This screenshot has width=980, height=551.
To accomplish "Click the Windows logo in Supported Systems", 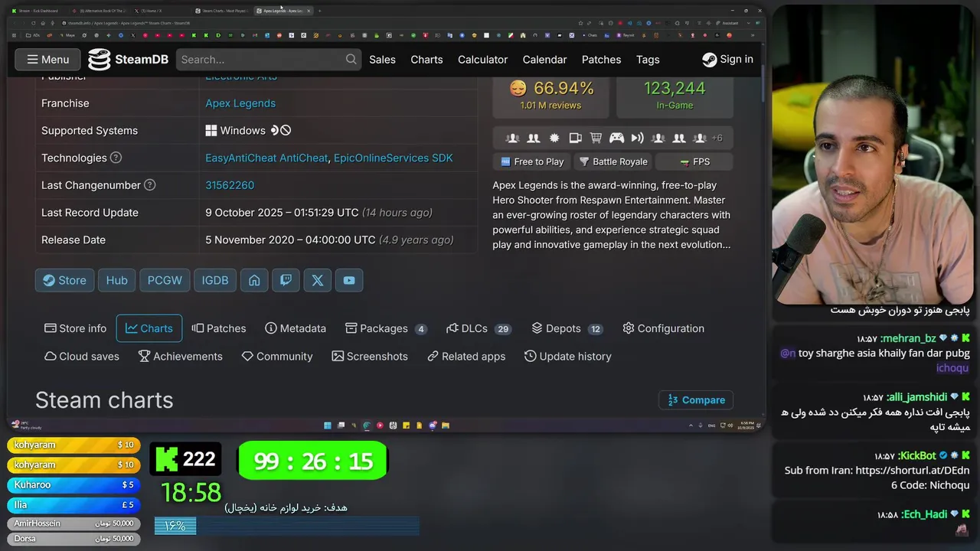I will (x=211, y=131).
